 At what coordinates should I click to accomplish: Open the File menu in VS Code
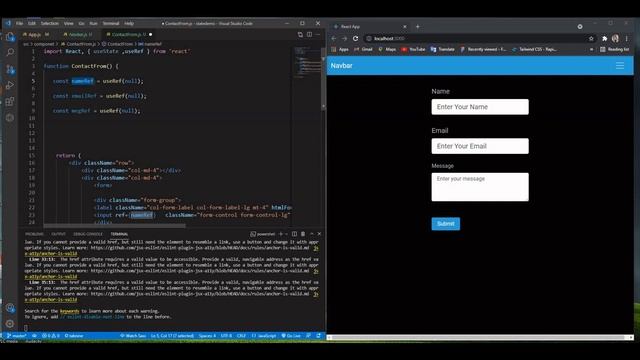coord(19,23)
